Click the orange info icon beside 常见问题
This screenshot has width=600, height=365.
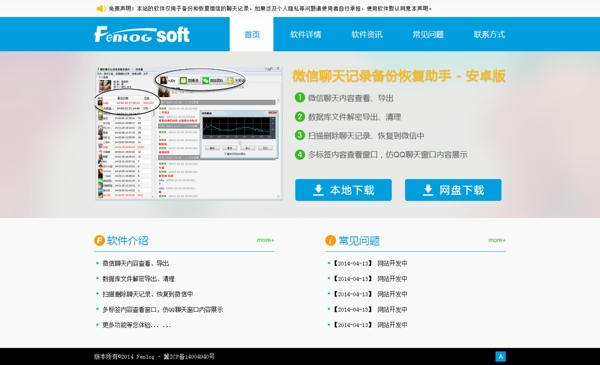click(331, 240)
